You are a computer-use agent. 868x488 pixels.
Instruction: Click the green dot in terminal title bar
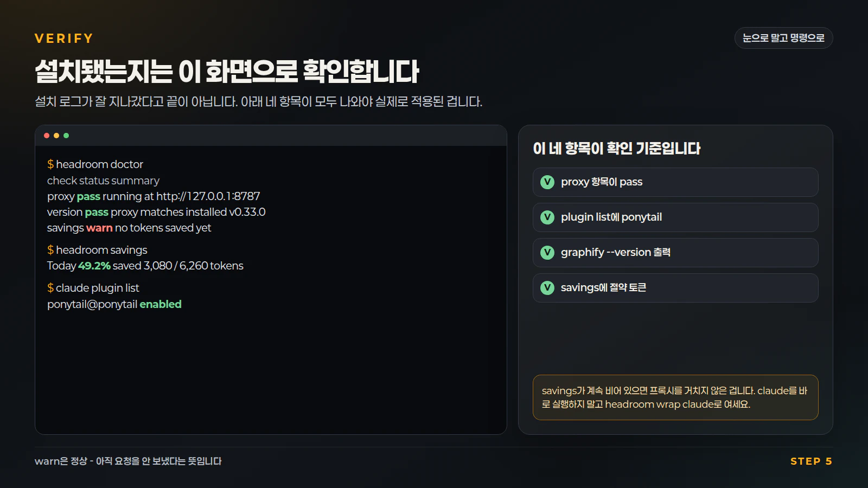(66, 136)
